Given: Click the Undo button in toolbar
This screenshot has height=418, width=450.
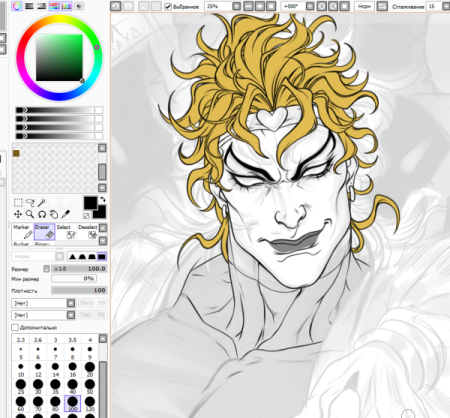Looking at the screenshot, I should pos(116,6).
